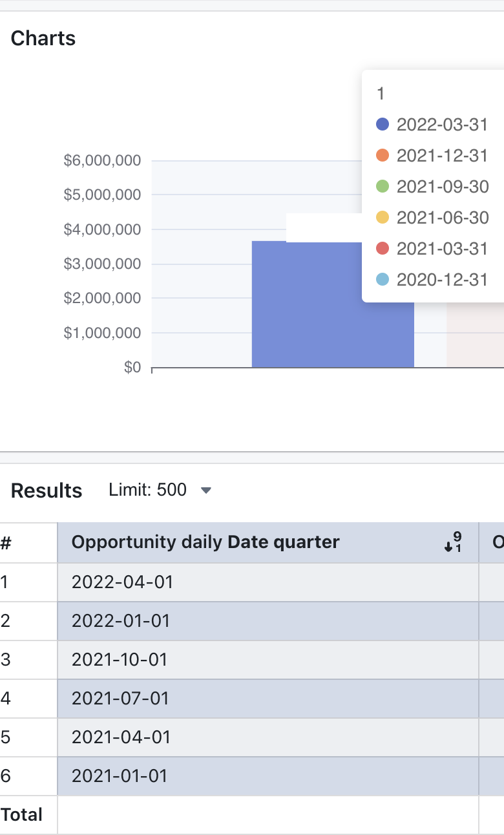Image resolution: width=504 pixels, height=835 pixels.
Task: Click the red legend dot for 2021-03-31
Action: [383, 248]
